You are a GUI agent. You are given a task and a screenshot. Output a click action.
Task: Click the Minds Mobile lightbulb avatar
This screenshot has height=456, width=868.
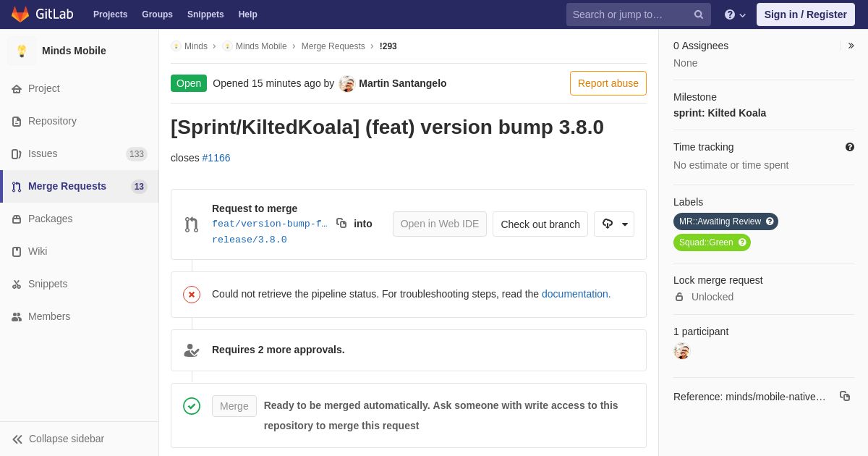pos(22,51)
